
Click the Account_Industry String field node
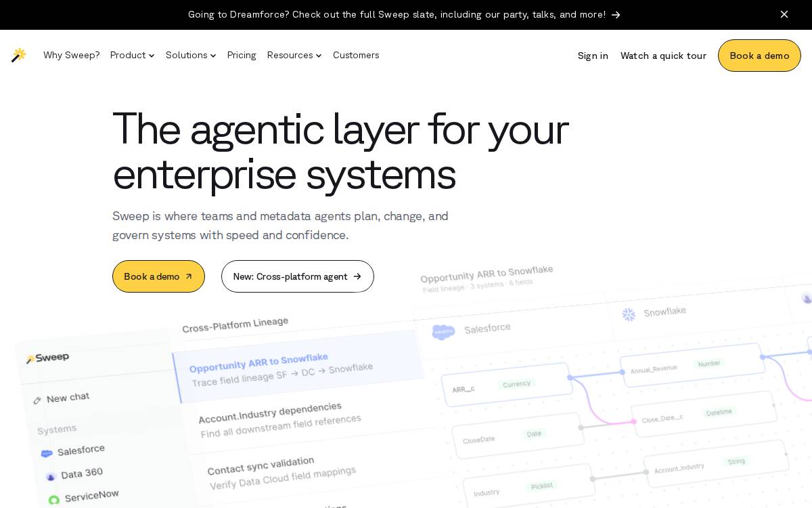pos(716,465)
